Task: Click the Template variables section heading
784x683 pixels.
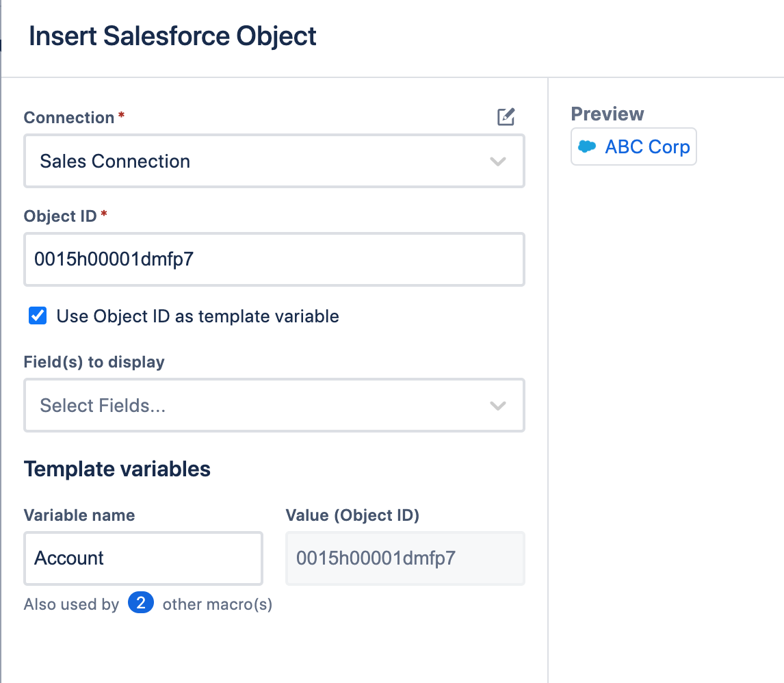Action: [117, 469]
